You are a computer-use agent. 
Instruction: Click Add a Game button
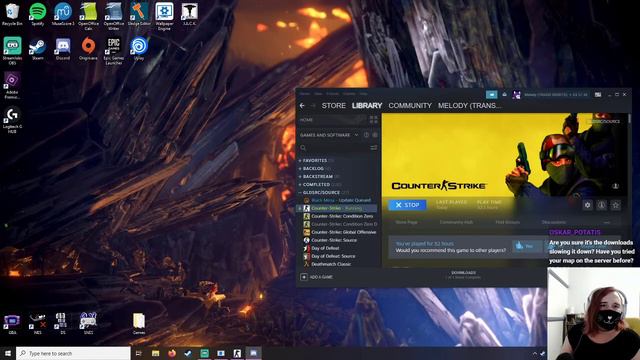pyautogui.click(x=316, y=277)
